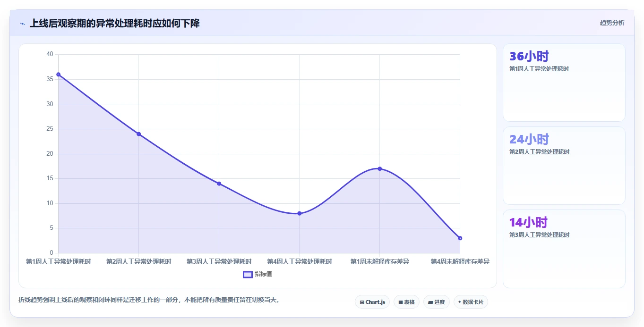Viewport: 644px width, 327px height.
Task: Select the Chart.js tag chip
Action: (372, 302)
